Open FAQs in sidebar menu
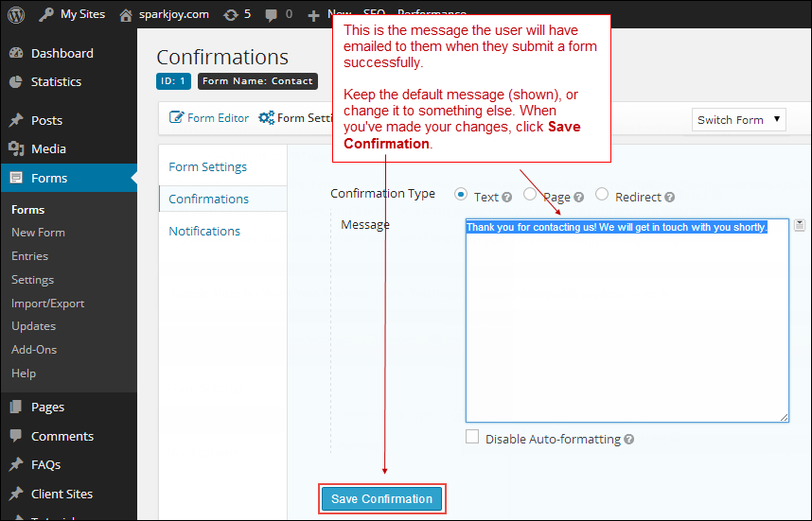This screenshot has height=521, width=812. [x=45, y=464]
